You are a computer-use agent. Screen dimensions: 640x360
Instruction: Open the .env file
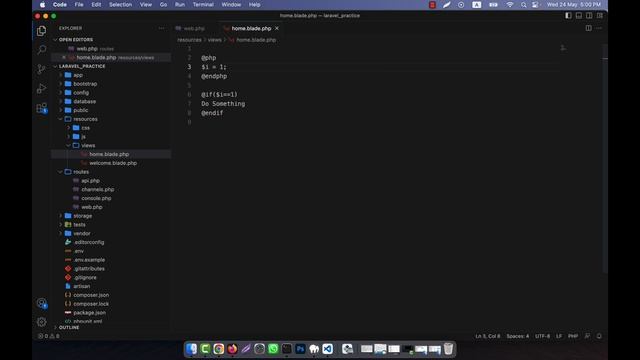pyautogui.click(x=79, y=251)
